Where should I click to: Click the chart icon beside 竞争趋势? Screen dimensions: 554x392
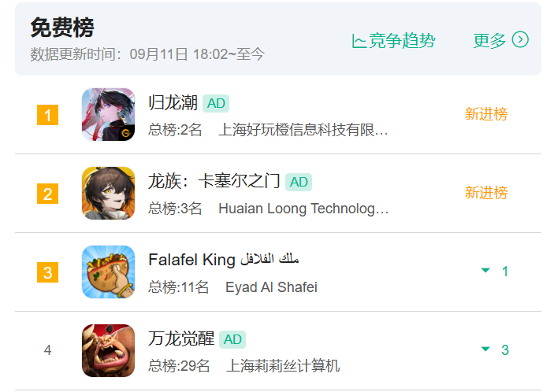(359, 41)
